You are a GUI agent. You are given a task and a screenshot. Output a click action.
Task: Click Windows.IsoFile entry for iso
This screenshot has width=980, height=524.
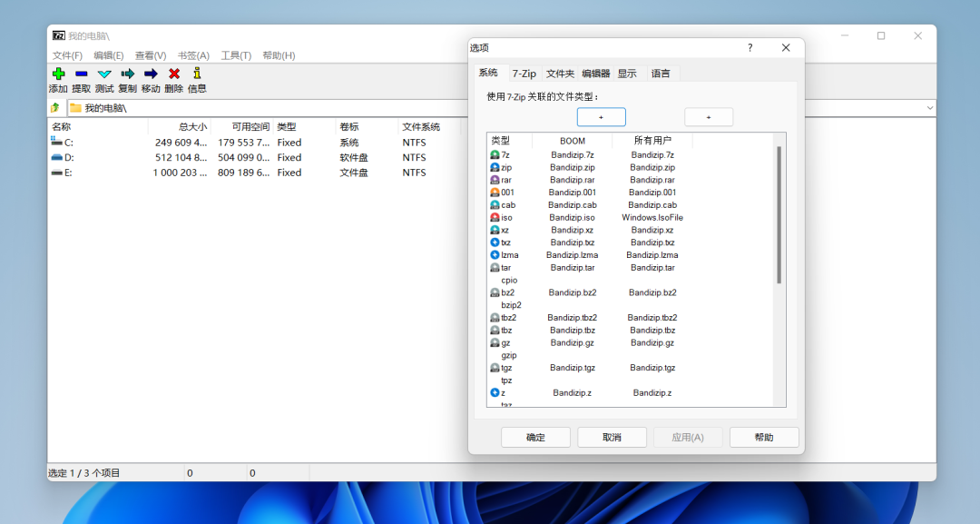pyautogui.click(x=652, y=217)
